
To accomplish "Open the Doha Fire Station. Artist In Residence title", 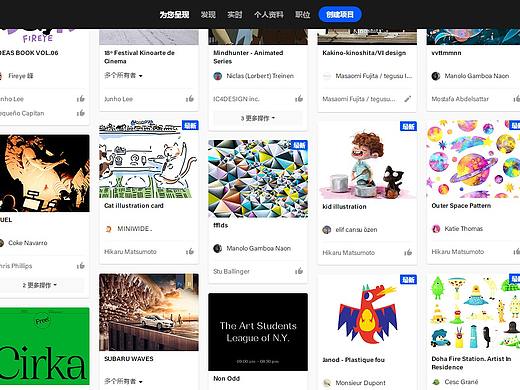I will point(471,363).
